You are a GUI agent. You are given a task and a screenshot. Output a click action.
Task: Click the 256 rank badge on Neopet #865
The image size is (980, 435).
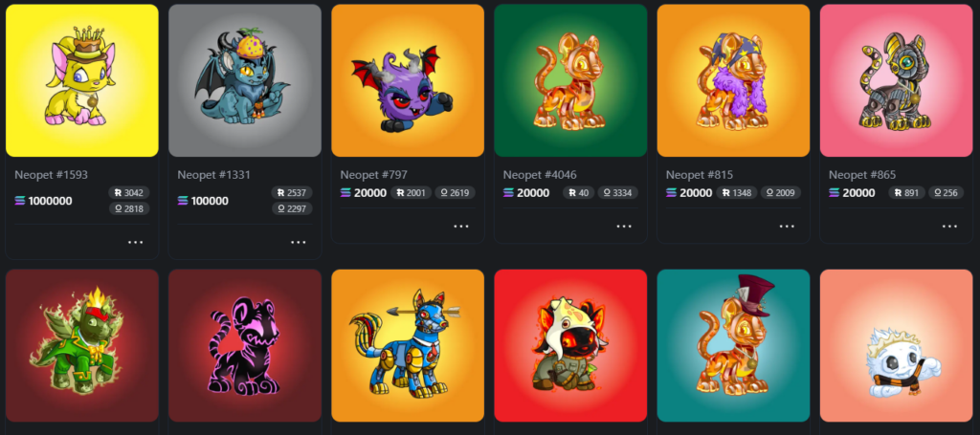(x=946, y=193)
